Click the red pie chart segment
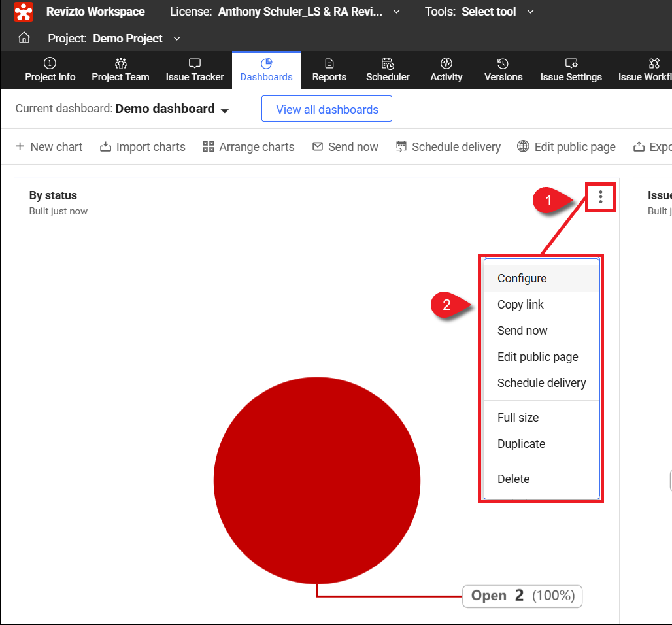672x625 pixels. (316, 480)
